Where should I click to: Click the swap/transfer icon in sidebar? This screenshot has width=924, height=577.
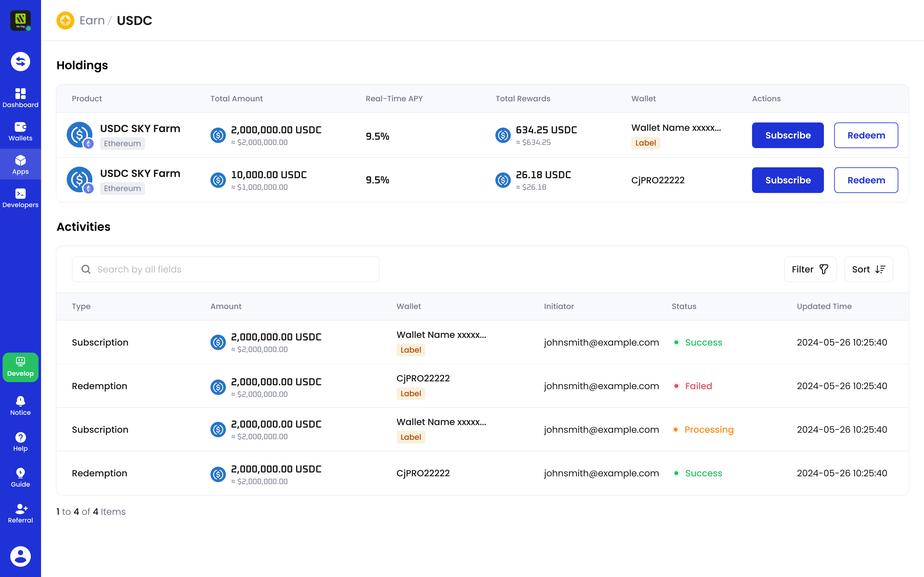20,61
